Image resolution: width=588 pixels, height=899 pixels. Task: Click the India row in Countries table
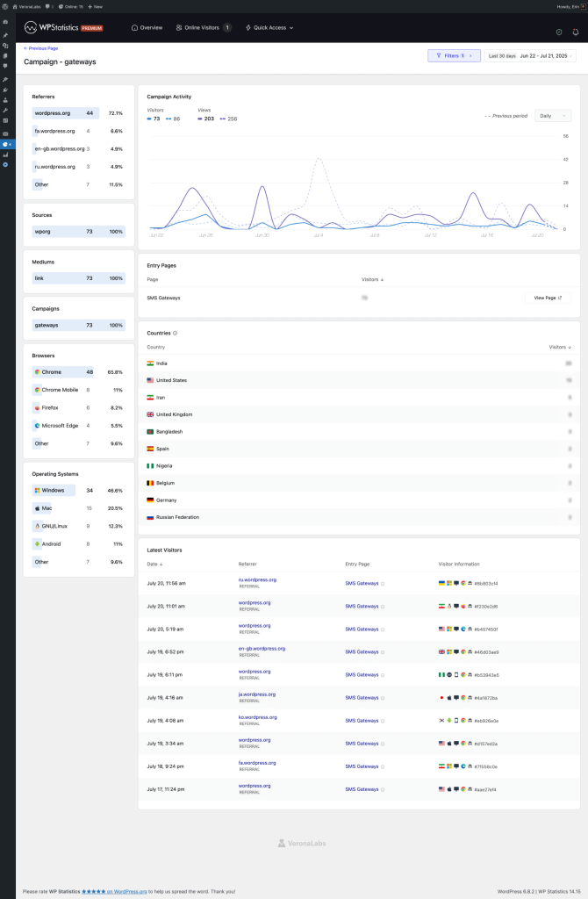point(359,363)
